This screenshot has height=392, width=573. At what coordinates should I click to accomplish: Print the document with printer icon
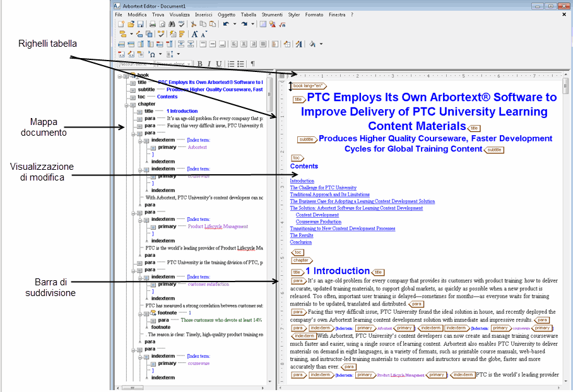153,24
